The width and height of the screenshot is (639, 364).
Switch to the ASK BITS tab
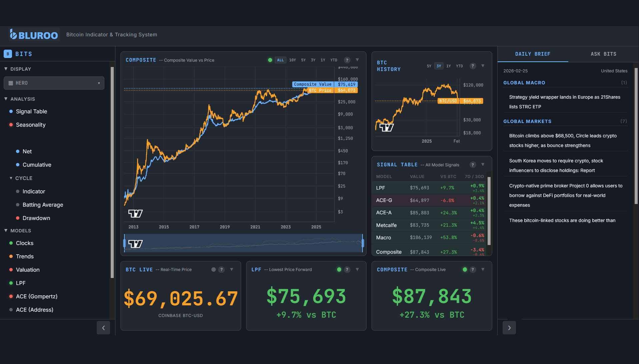[x=603, y=54]
